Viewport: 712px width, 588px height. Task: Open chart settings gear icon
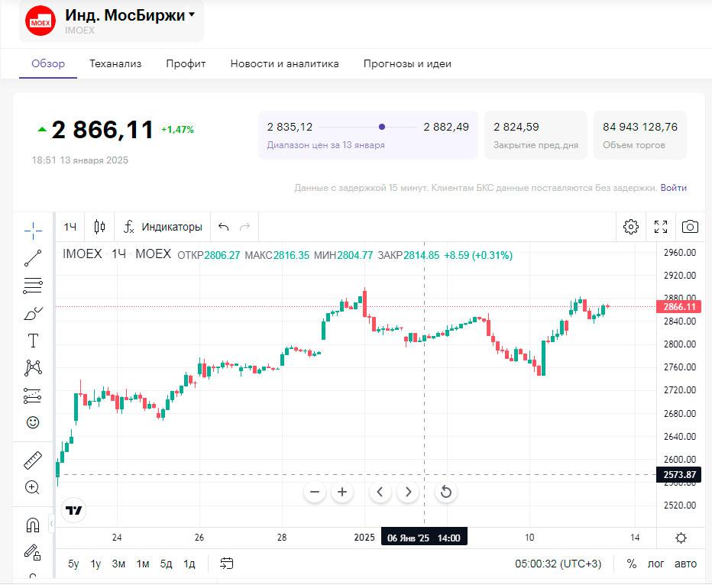[x=630, y=227]
